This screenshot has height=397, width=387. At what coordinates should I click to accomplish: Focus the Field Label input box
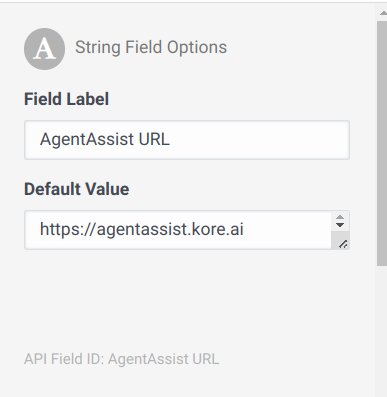(x=187, y=140)
